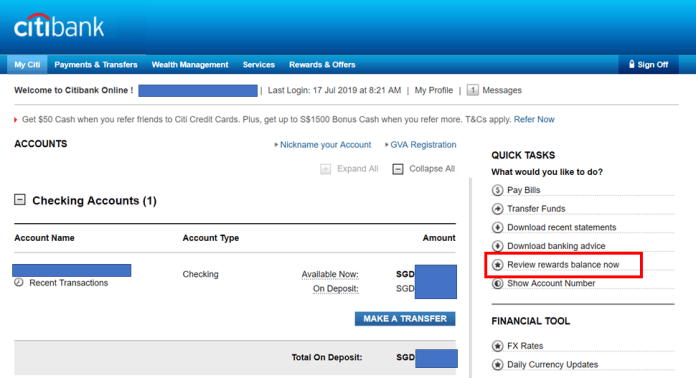
Task: Click the Checking Accounts (1) heading
Action: tap(95, 201)
